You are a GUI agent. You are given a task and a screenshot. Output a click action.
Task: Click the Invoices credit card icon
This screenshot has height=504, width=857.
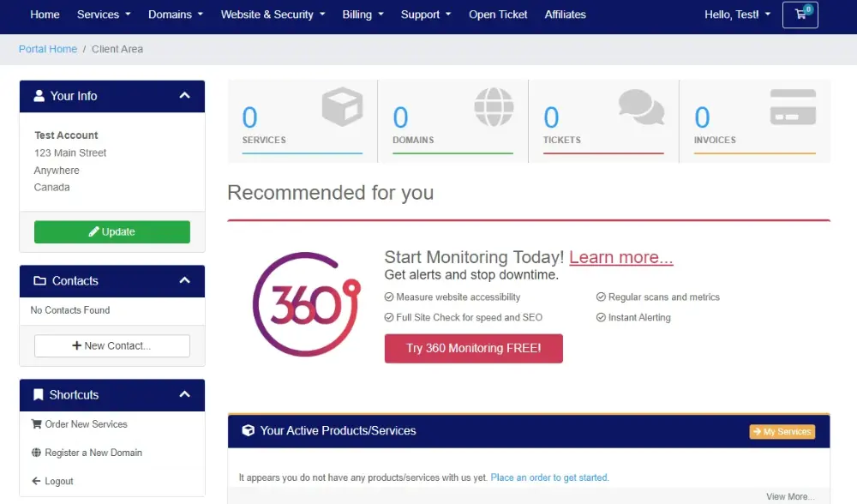coord(793,108)
